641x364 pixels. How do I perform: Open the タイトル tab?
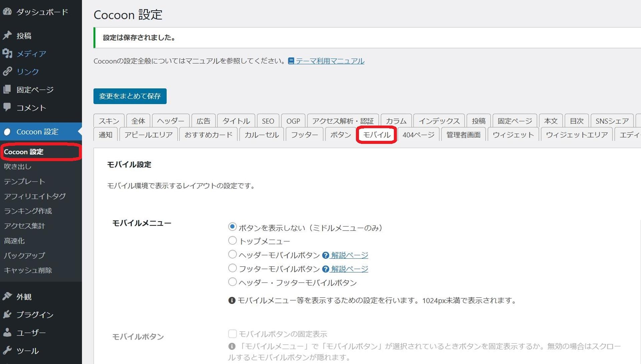pyautogui.click(x=236, y=121)
